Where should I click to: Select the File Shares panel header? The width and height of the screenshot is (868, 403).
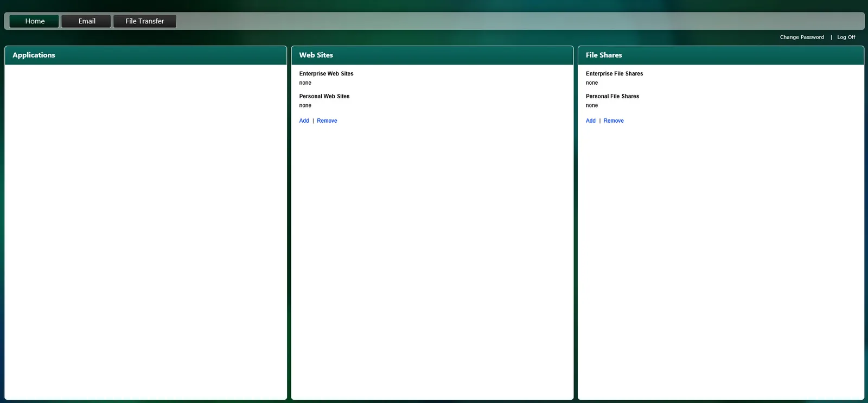click(720, 55)
